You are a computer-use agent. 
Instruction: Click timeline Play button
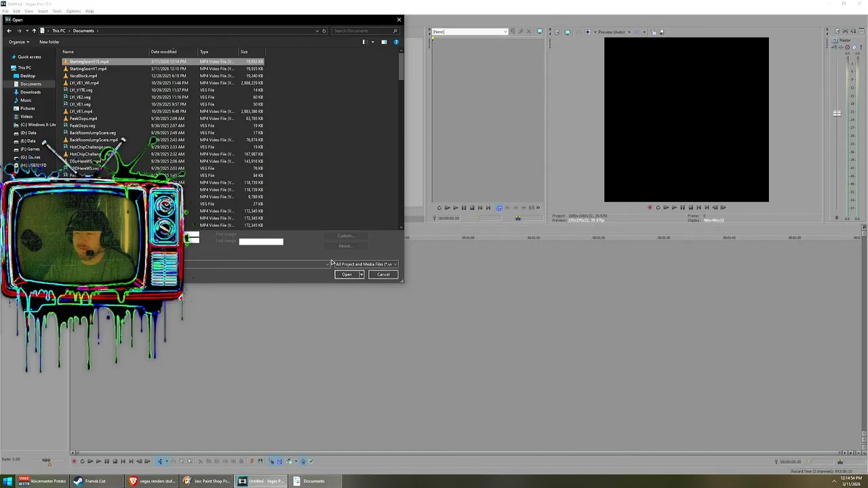click(x=98, y=462)
